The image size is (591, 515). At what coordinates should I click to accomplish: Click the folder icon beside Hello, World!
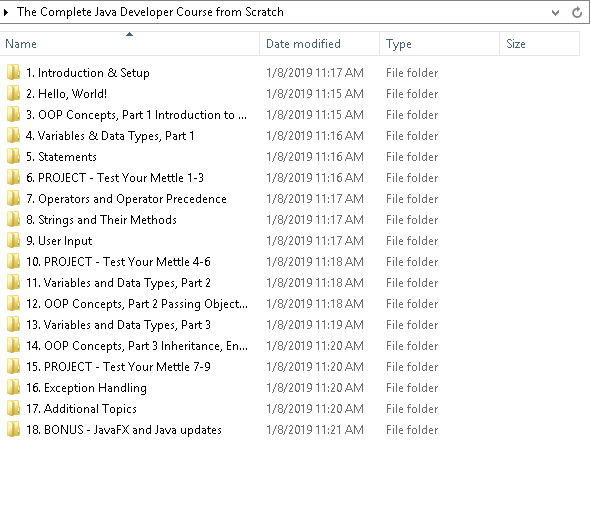(13, 93)
